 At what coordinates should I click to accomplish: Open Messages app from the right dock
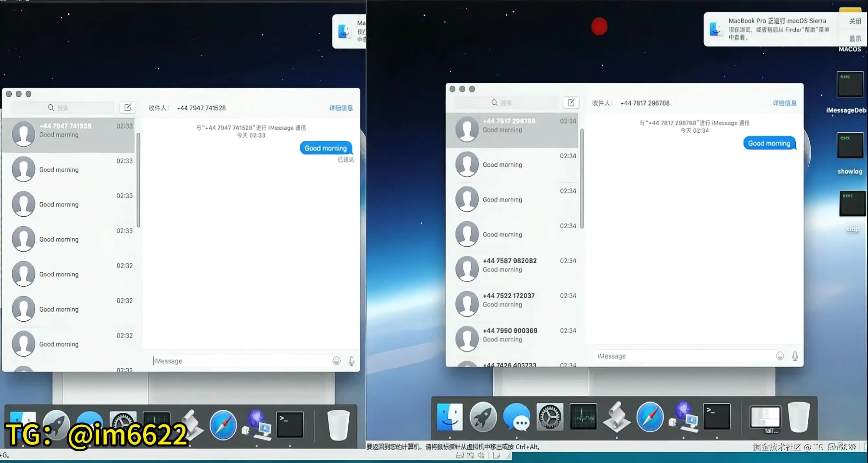point(517,417)
